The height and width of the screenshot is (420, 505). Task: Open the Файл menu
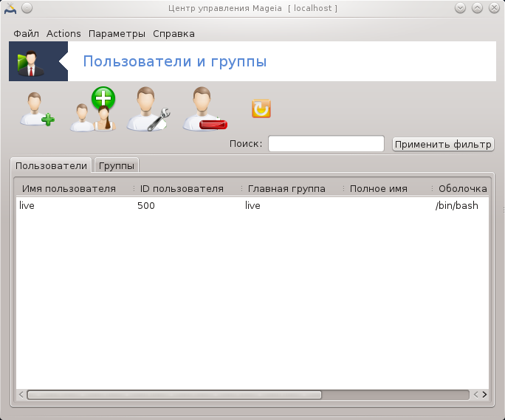[x=26, y=34]
